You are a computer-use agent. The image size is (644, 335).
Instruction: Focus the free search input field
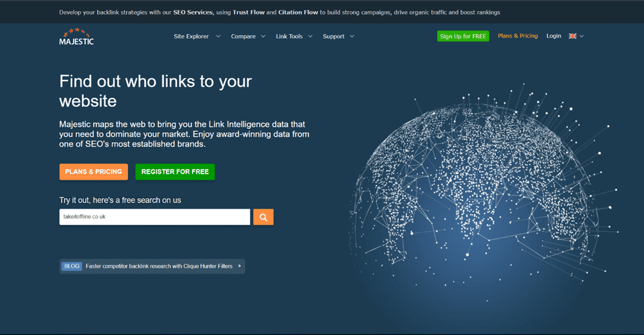[155, 217]
